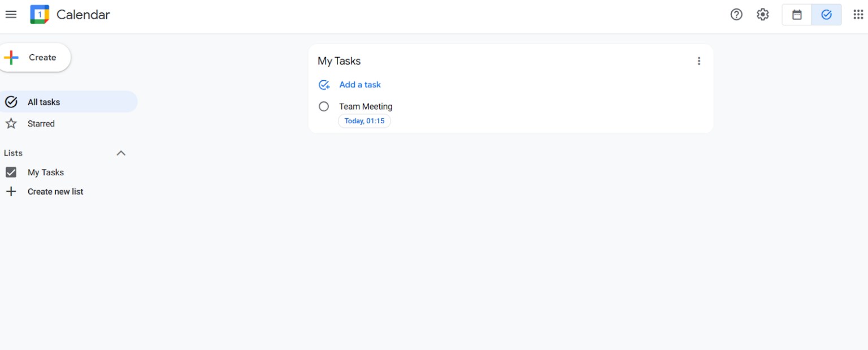Click the Tasks view icon
This screenshot has height=350, width=868.
(x=826, y=14)
